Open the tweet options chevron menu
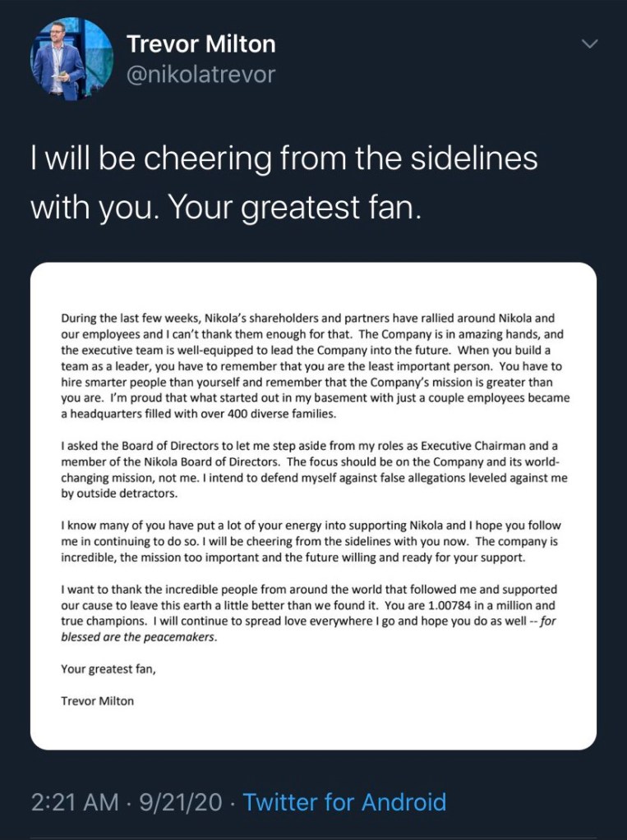The image size is (627, 840). tap(590, 44)
